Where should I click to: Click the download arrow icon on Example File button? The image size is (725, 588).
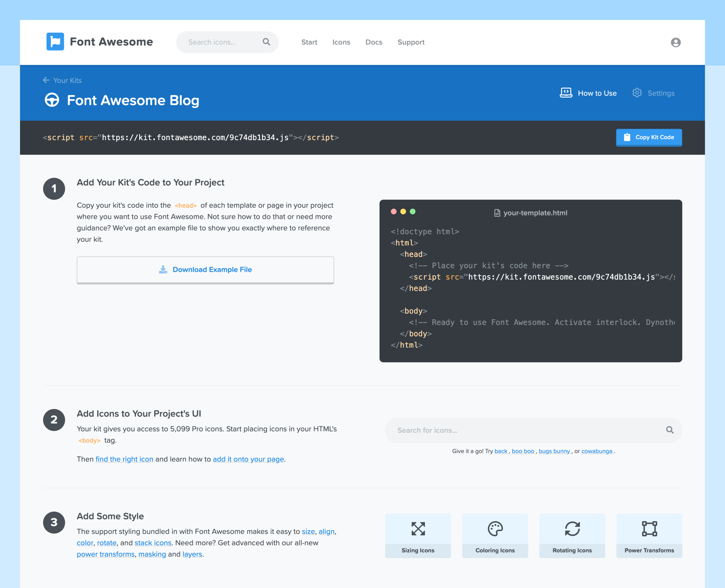(163, 270)
